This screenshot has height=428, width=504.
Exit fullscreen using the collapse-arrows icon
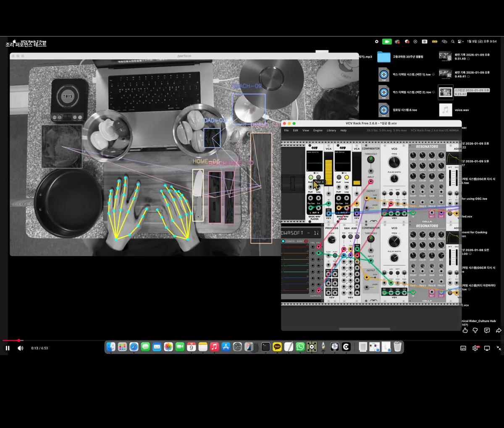pos(499,348)
